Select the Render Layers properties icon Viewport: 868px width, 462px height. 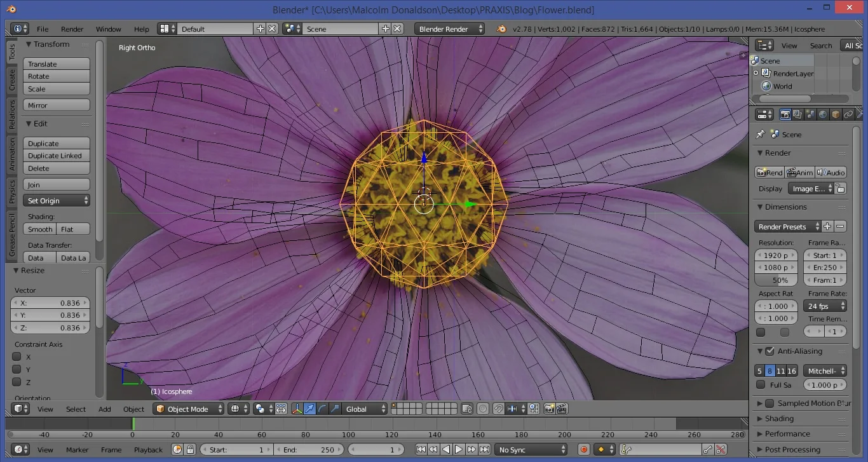click(798, 114)
